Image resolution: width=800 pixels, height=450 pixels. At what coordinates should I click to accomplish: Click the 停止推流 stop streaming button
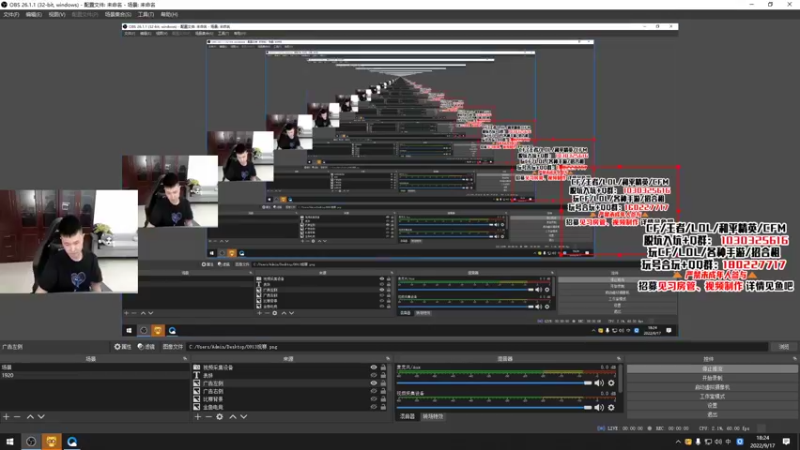coord(712,369)
